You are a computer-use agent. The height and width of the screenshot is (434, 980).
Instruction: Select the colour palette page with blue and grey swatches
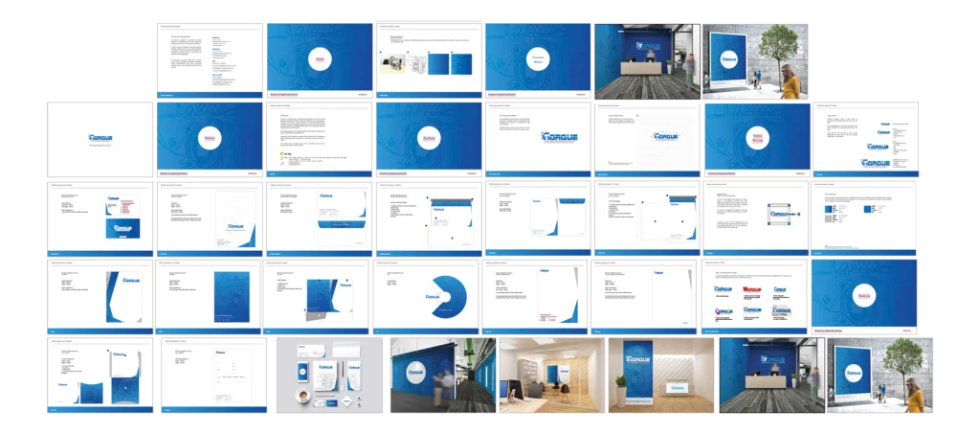click(864, 218)
